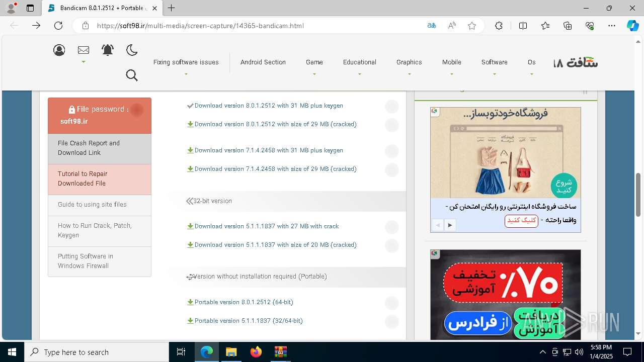Click the red Persian button in ad
Image resolution: width=644 pixels, height=362 pixels.
click(x=521, y=221)
